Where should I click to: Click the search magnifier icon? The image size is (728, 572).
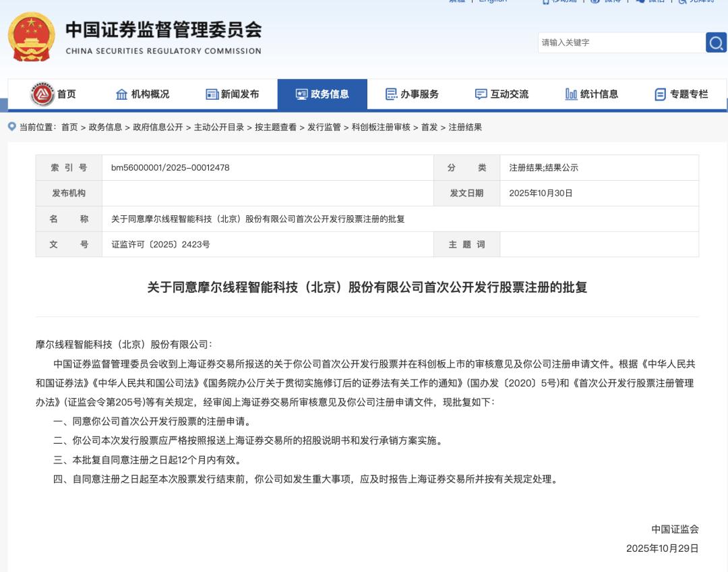click(x=717, y=42)
